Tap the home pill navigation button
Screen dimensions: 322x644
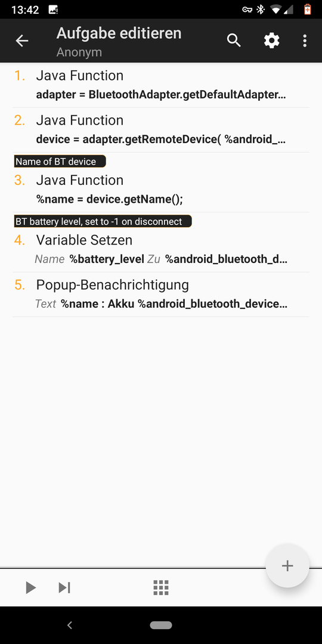pyautogui.click(x=161, y=625)
